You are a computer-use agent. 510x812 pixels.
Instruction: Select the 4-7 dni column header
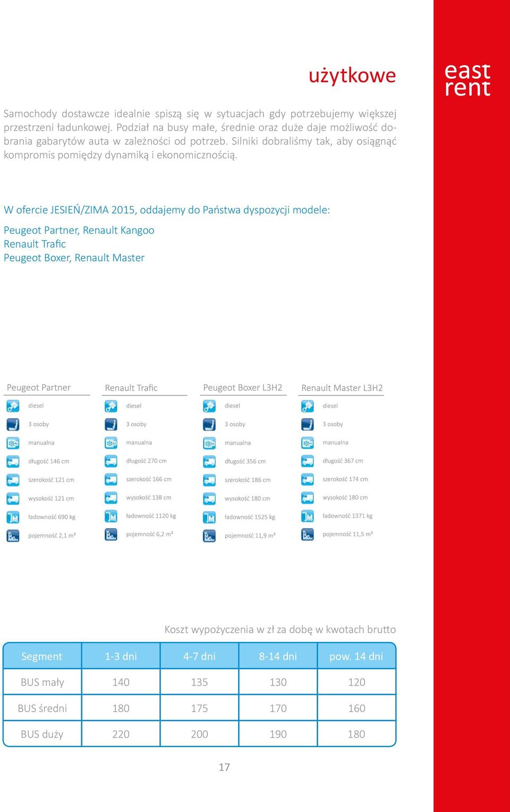199,656
